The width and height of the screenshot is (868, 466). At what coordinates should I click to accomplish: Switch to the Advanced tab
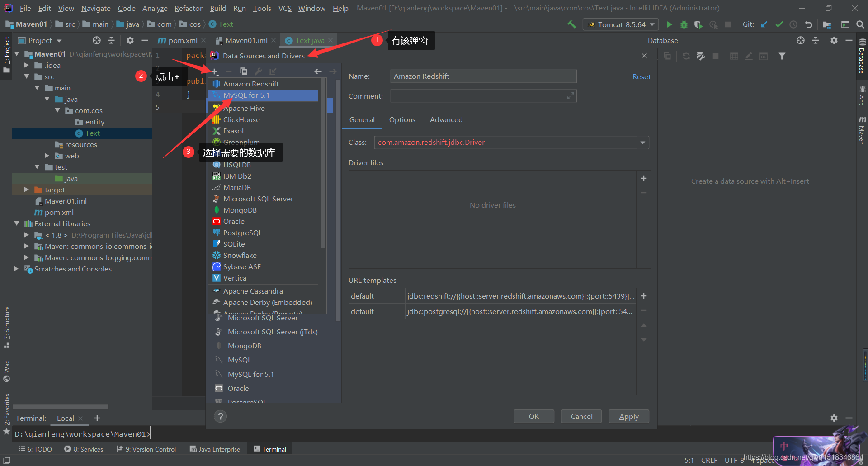tap(446, 119)
